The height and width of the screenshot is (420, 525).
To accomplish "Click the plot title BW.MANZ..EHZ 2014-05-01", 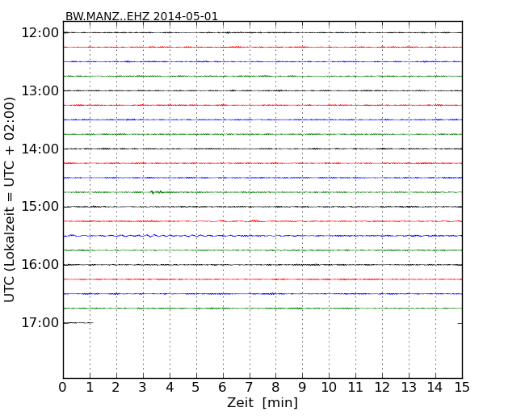I will [141, 16].
